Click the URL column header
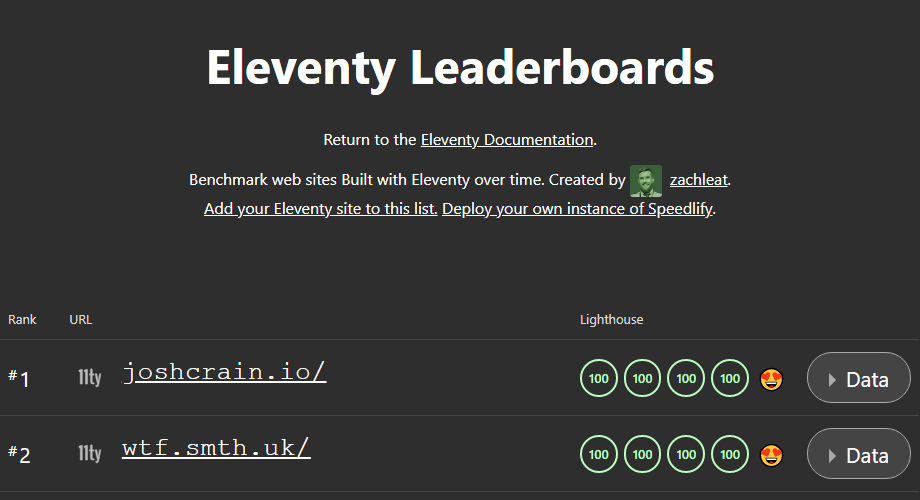The width and height of the screenshot is (920, 500). tap(80, 320)
